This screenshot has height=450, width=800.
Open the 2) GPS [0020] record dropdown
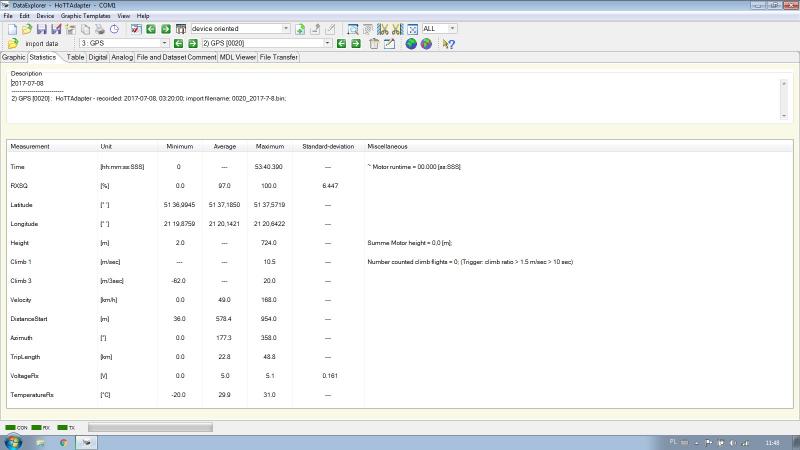coord(328,44)
